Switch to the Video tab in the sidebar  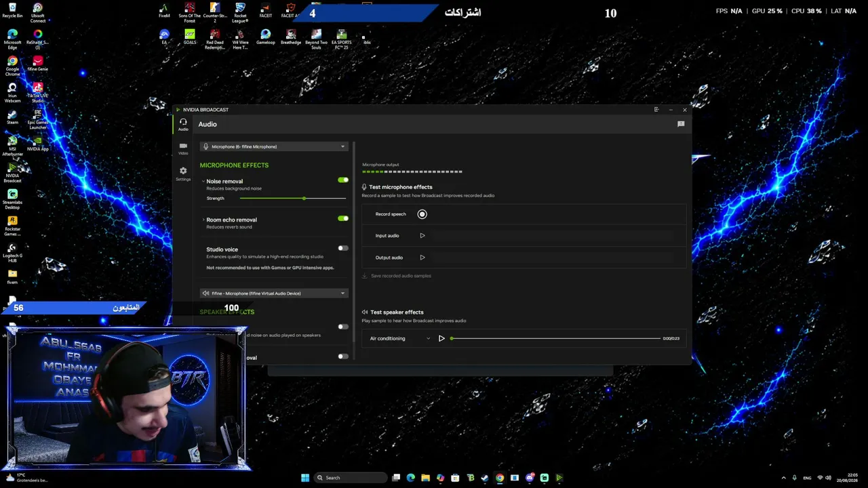[x=183, y=148]
